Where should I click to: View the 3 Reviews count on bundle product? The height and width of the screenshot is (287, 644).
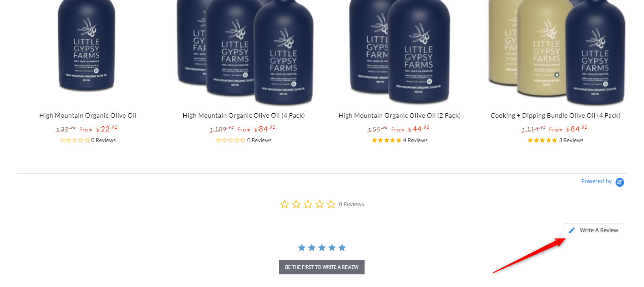point(571,140)
